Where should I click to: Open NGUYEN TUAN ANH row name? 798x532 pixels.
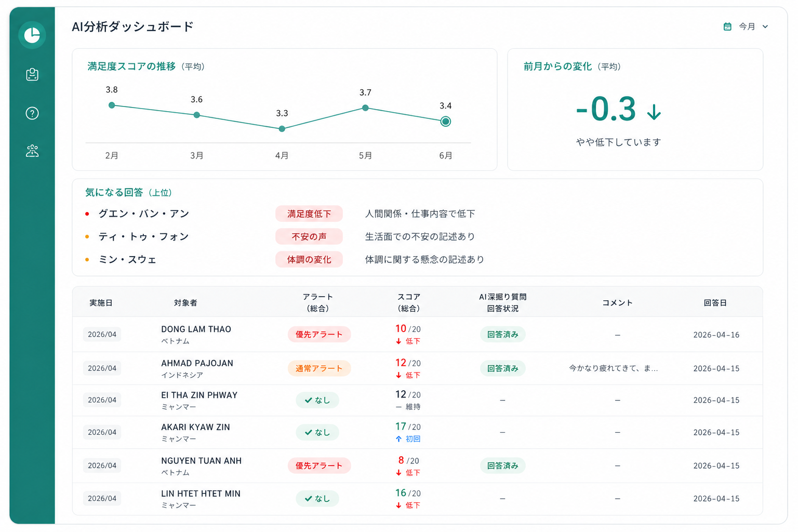click(x=201, y=460)
